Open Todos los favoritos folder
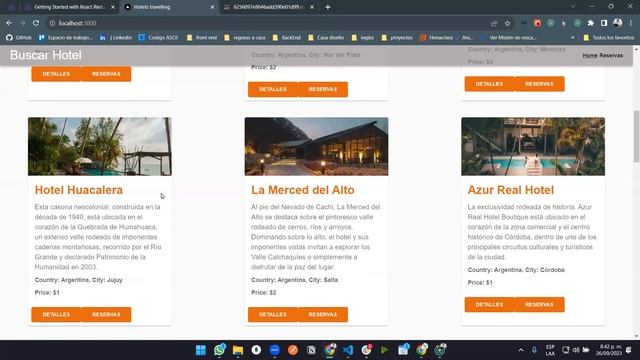The image size is (640, 360). pos(609,38)
